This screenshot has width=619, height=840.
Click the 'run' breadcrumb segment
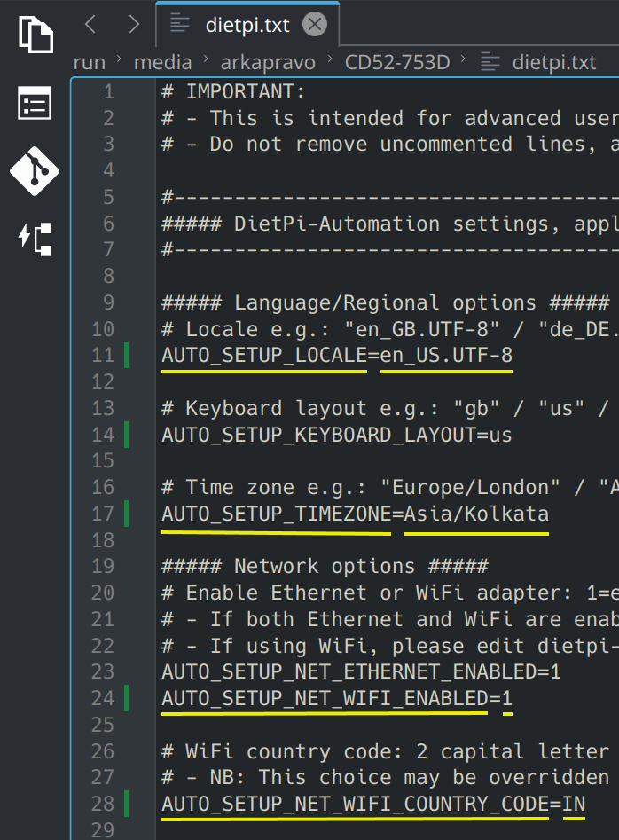[x=90, y=61]
